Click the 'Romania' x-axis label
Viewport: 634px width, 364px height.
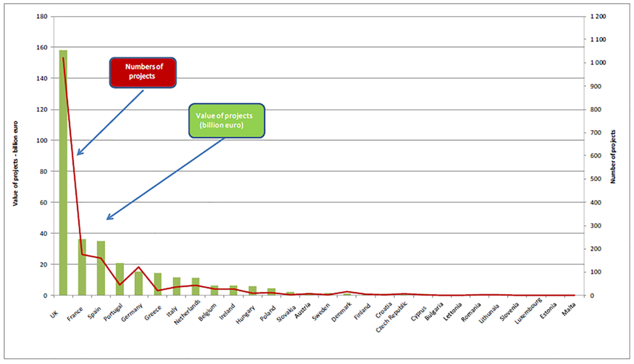pyautogui.click(x=471, y=312)
